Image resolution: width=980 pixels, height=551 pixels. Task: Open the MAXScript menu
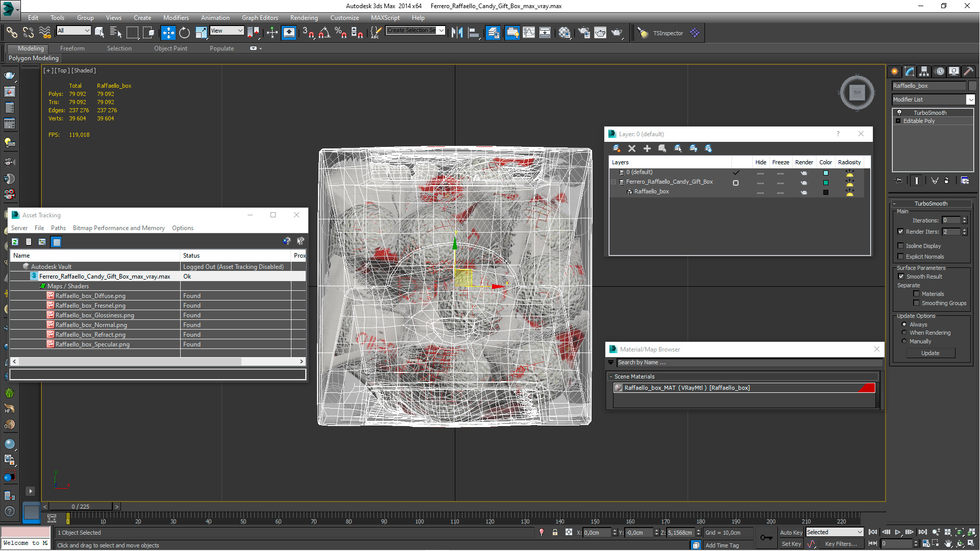[x=385, y=17]
